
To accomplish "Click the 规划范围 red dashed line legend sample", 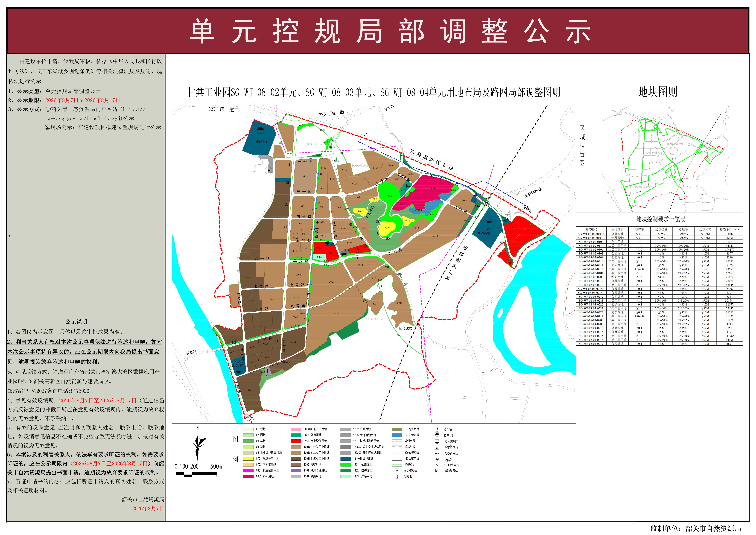I will pos(397,441).
